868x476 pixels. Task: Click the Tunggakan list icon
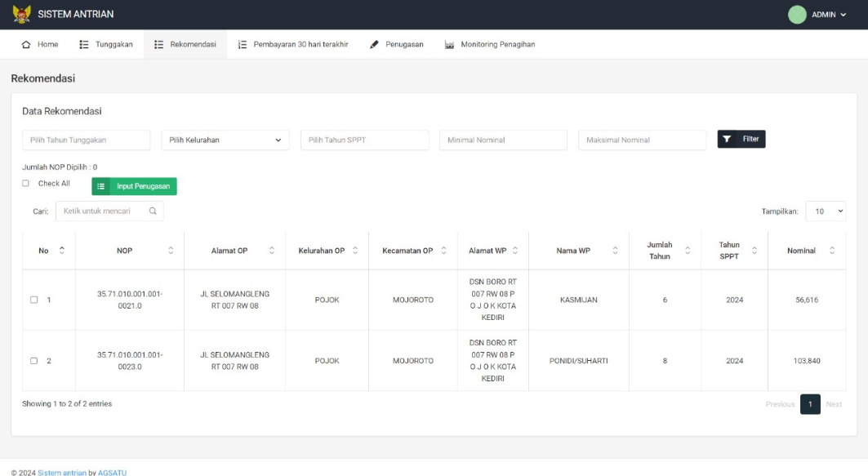(83, 44)
